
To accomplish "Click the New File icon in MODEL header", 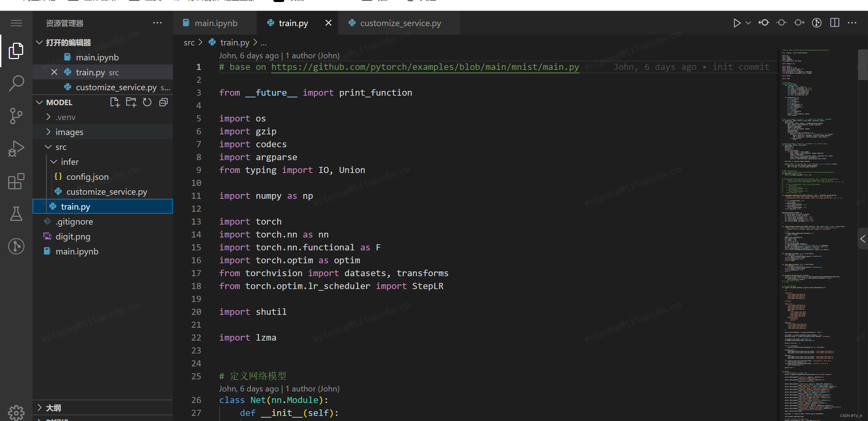I will pos(115,102).
